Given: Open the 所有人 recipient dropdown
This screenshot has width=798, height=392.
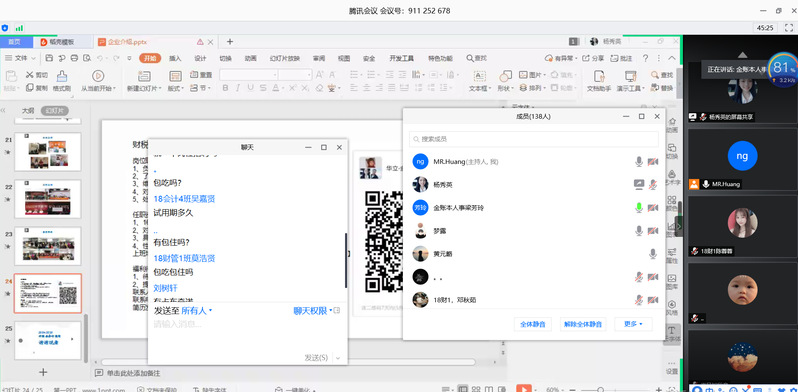Looking at the screenshot, I should [196, 311].
